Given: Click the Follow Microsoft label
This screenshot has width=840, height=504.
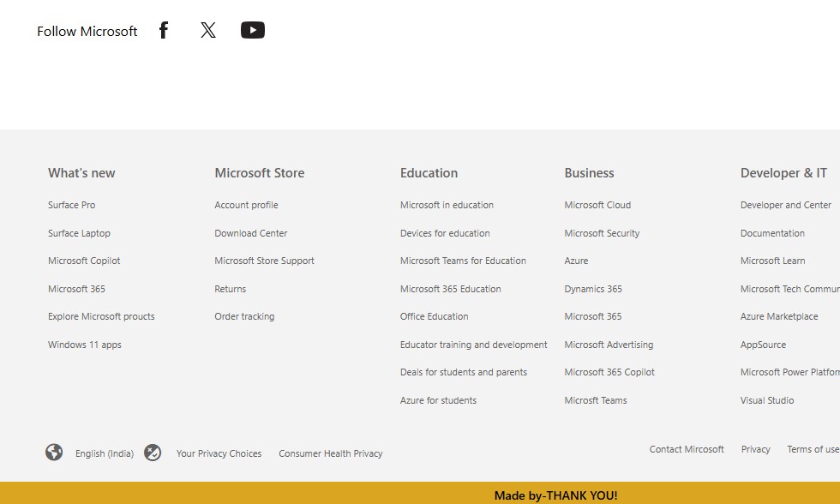Looking at the screenshot, I should 87,32.
